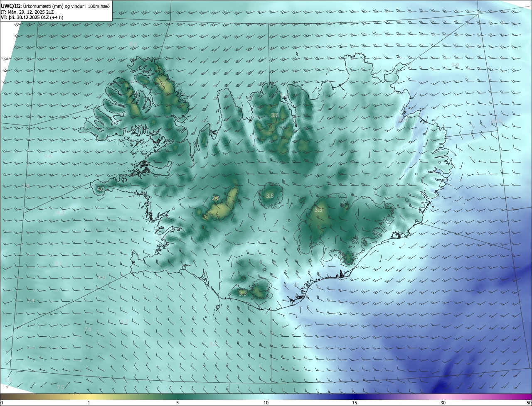This screenshot has height=406, width=532.
Task: Click the 'UWC/IG: Úrkomumætti (mm)' title line
Action: (55, 6)
